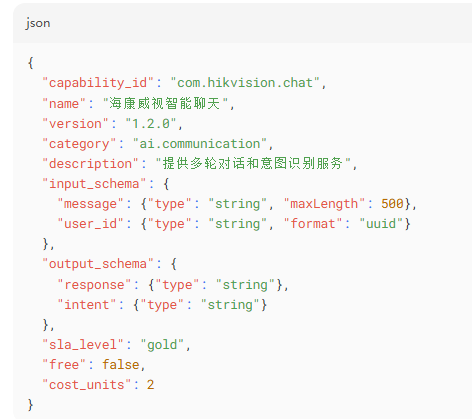
Task: Click the "message" key
Action: point(90,204)
